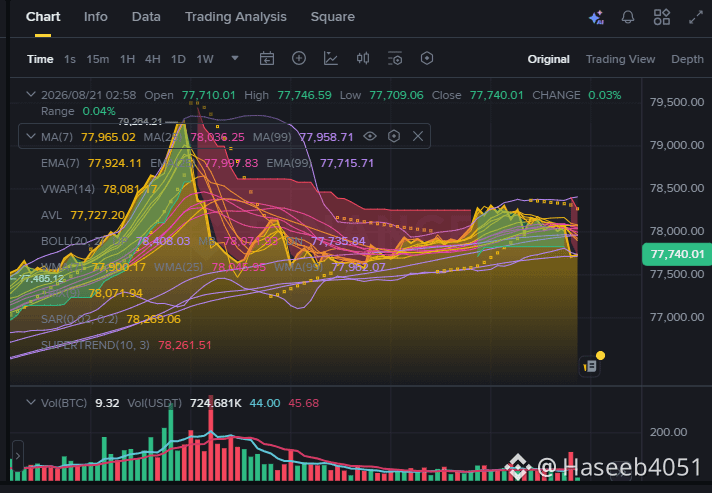Open the Trading Analysis tab
This screenshot has width=712, height=493.
tap(236, 17)
